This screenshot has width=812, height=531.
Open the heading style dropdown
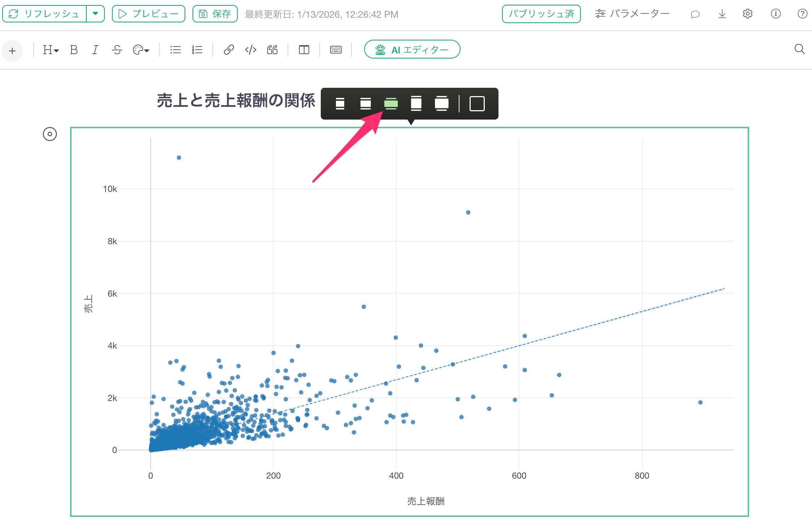(x=51, y=50)
